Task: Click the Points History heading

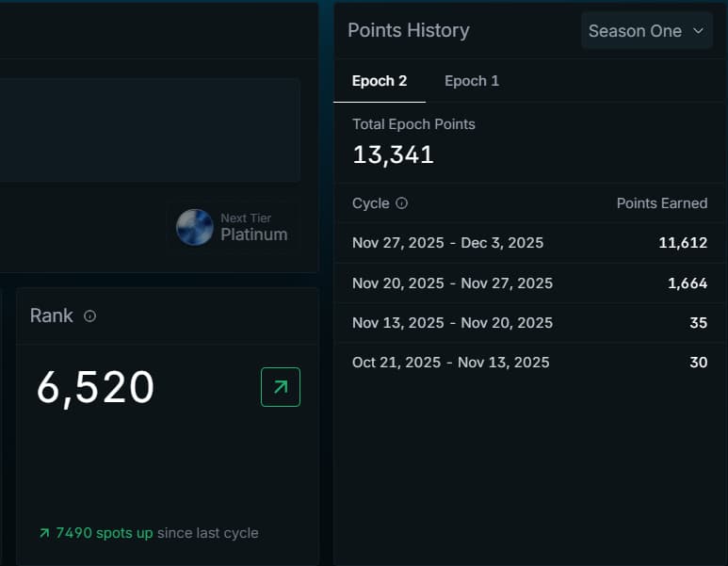Action: point(408,30)
